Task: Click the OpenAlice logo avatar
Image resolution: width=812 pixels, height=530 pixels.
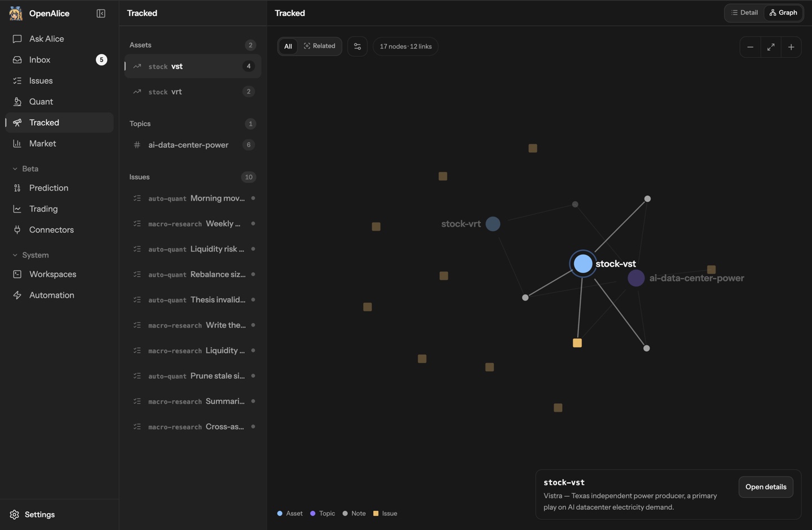Action: coord(16,13)
